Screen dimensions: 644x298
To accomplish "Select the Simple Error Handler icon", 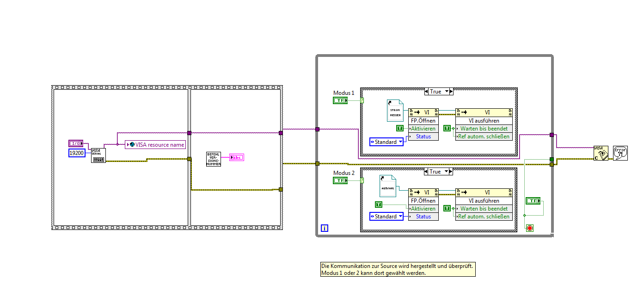I will pyautogui.click(x=620, y=153).
